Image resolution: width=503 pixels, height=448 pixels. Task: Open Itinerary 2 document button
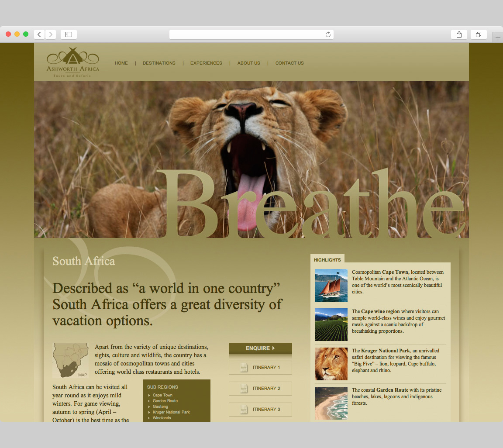click(x=260, y=389)
